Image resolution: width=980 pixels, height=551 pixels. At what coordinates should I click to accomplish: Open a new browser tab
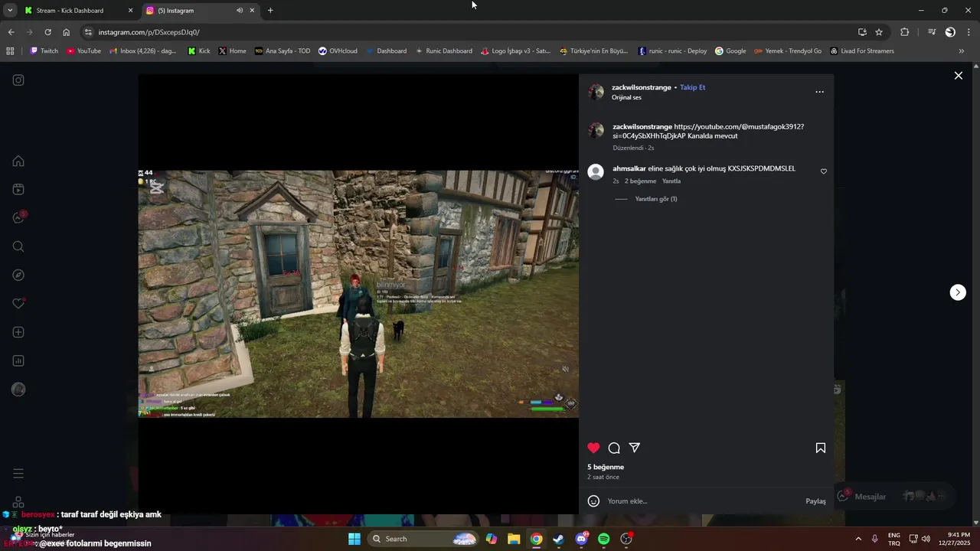pos(270,11)
